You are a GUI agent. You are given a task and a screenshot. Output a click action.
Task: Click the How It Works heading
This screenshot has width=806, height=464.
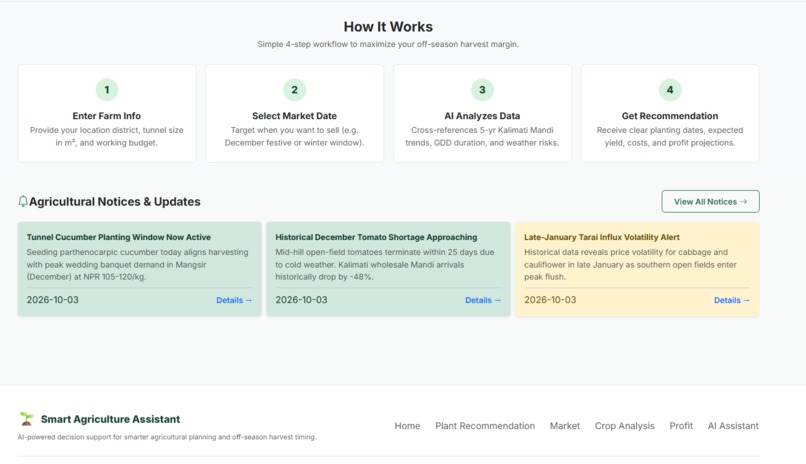pyautogui.click(x=388, y=27)
